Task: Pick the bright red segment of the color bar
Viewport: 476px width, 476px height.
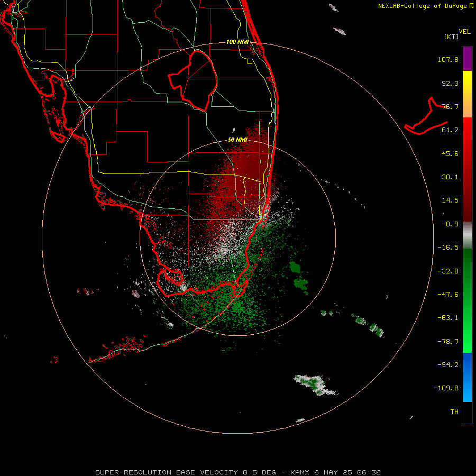Action: (467, 134)
